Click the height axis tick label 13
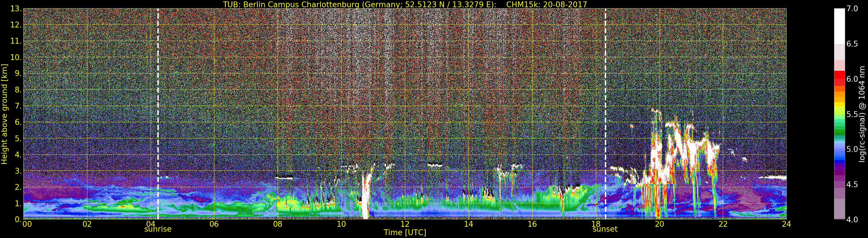The height and width of the screenshot is (238, 868). click(16, 9)
